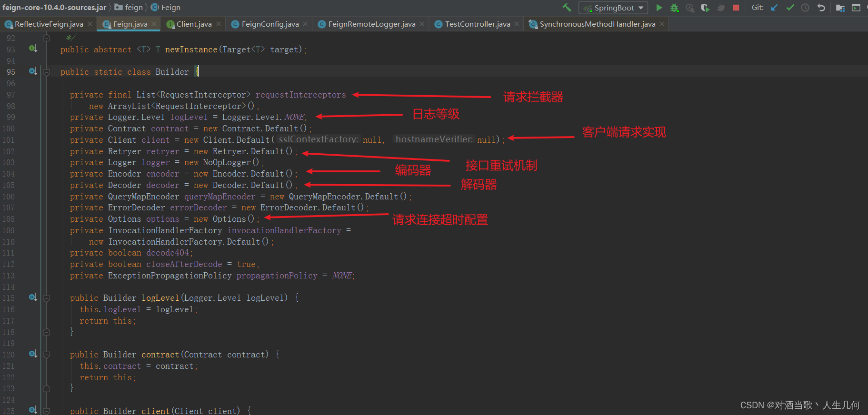Switch to the ReflectiveFeign.java tab

click(x=49, y=24)
